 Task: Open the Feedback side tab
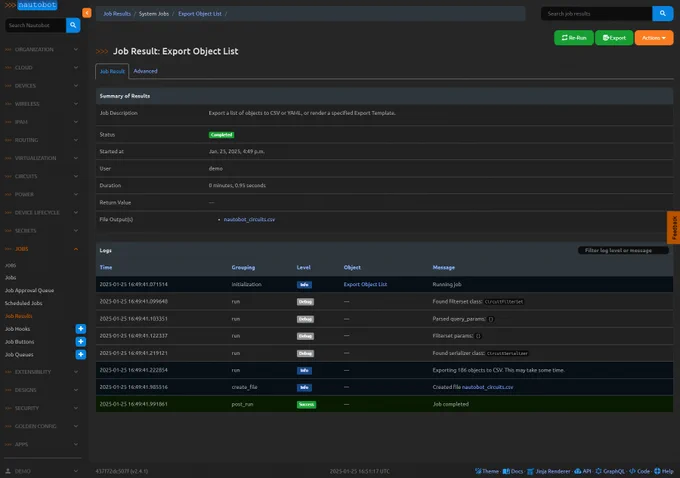(673, 228)
